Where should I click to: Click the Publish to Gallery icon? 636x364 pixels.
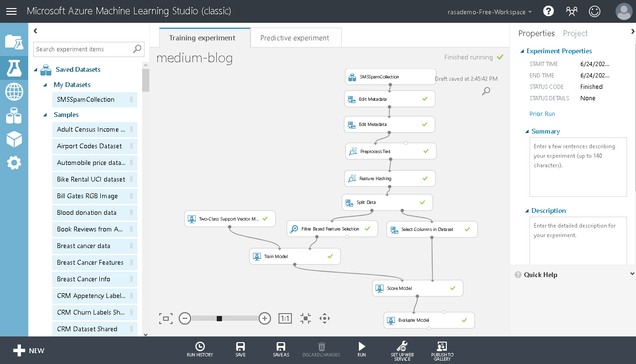tap(442, 347)
